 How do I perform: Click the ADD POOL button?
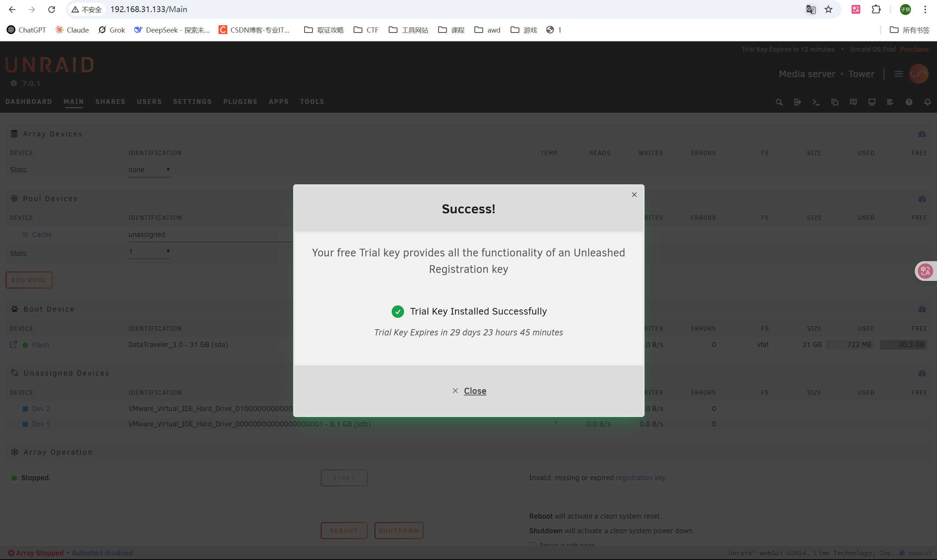[x=29, y=281]
